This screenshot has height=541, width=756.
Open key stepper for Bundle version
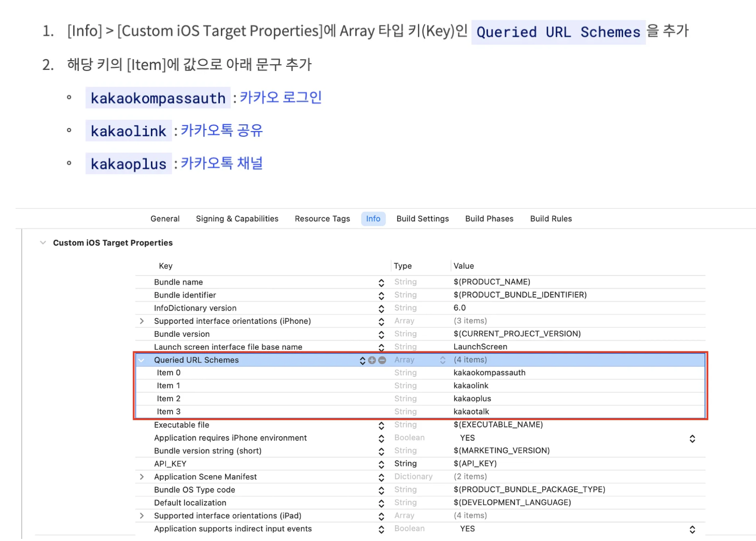point(381,334)
